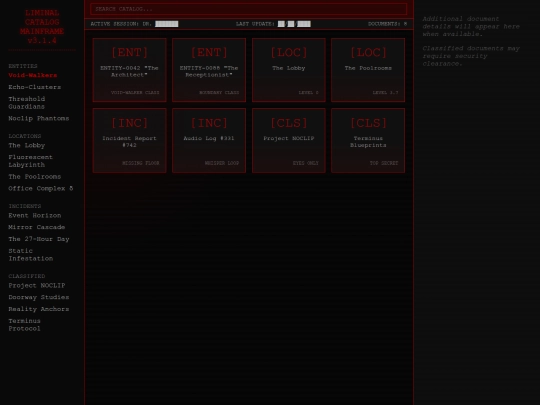Image resolution: width=540 pixels, height=405 pixels.
Task: Click the 'Additional document details' note
Action: tap(471, 27)
